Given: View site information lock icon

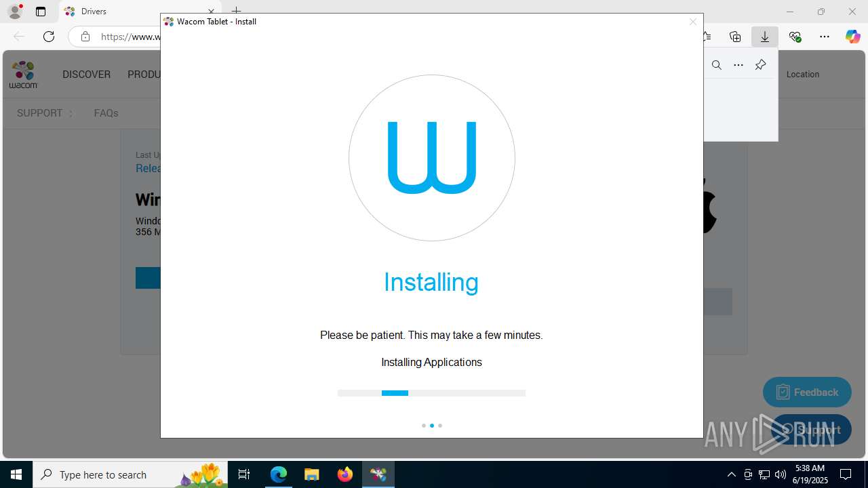Looking at the screenshot, I should coord(85,37).
